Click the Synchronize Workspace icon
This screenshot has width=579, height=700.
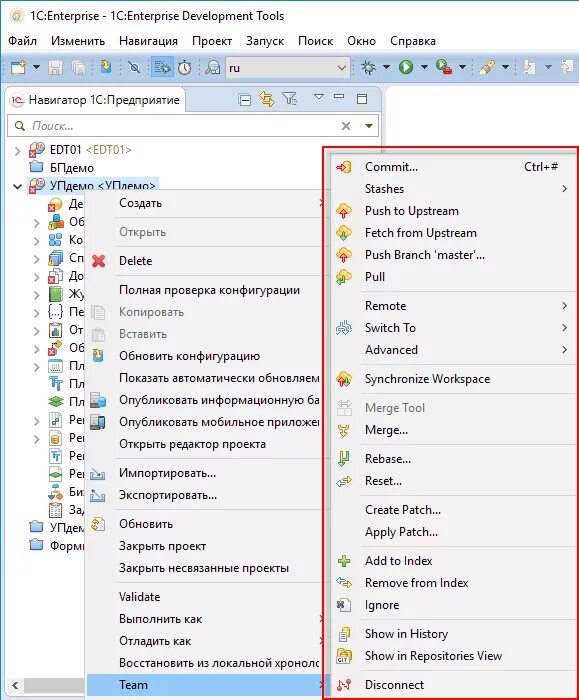tap(344, 379)
